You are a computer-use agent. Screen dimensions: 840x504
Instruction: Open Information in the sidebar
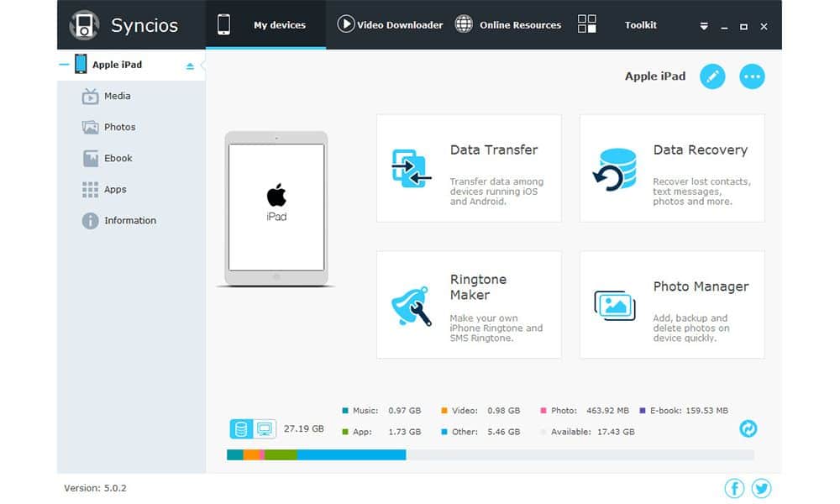tap(131, 220)
